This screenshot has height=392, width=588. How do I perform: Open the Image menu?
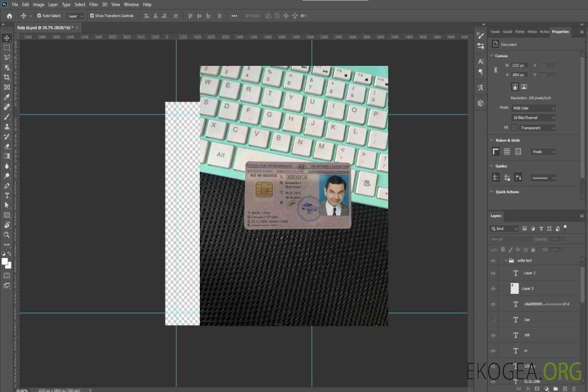click(39, 4)
